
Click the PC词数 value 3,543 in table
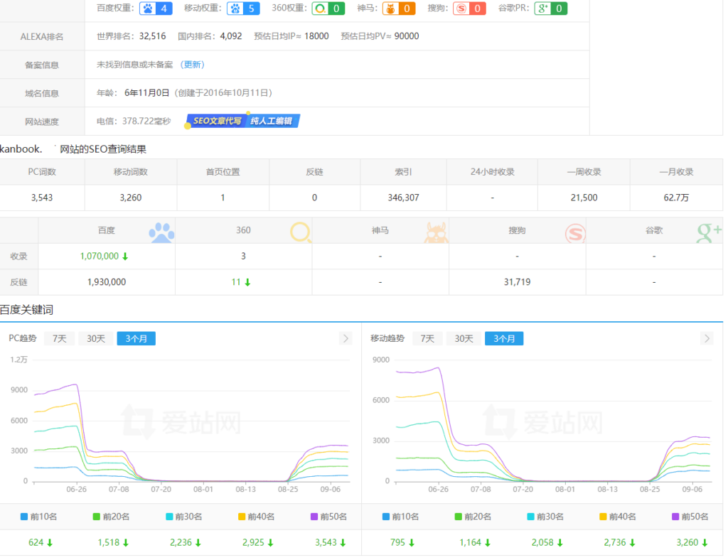click(x=42, y=198)
